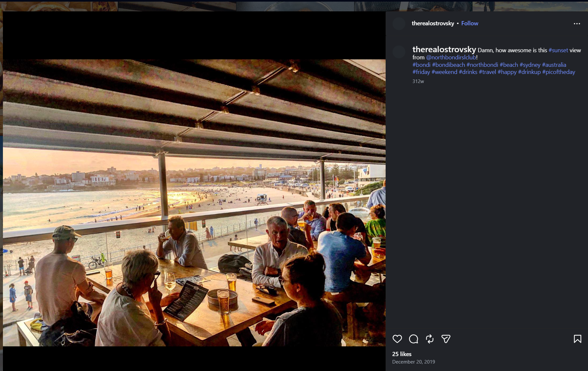Open the three-dot more options menu

pos(577,24)
